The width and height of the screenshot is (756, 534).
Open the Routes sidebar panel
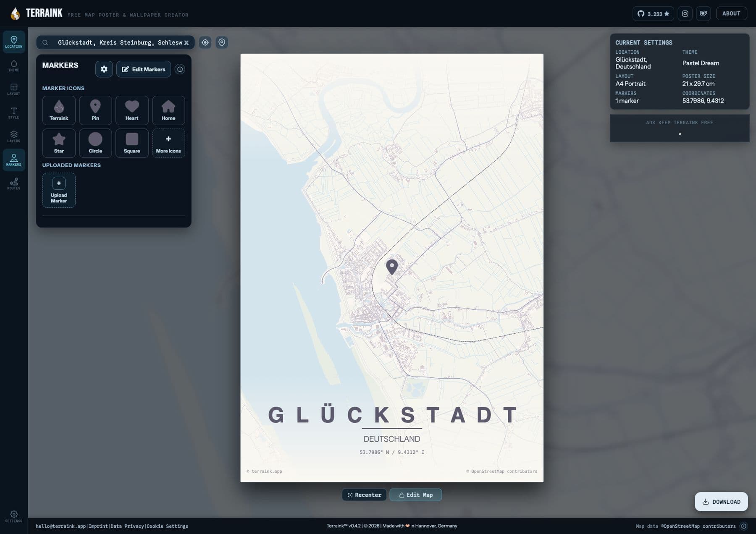[x=14, y=183]
